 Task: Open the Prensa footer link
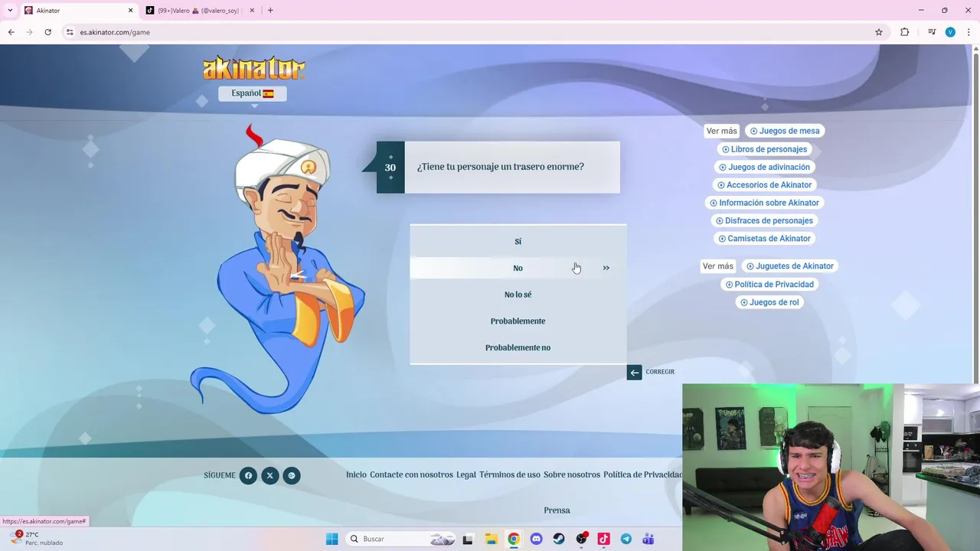(557, 510)
